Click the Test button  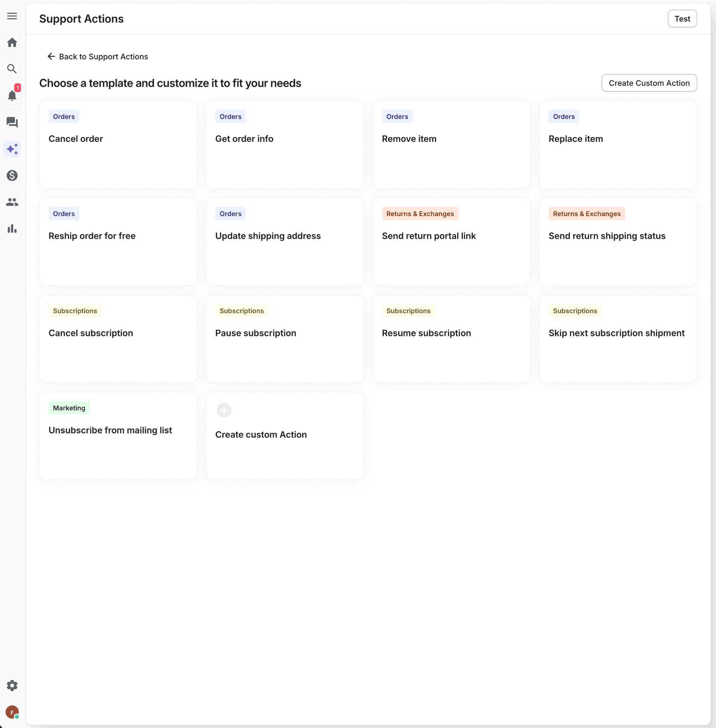(x=682, y=19)
